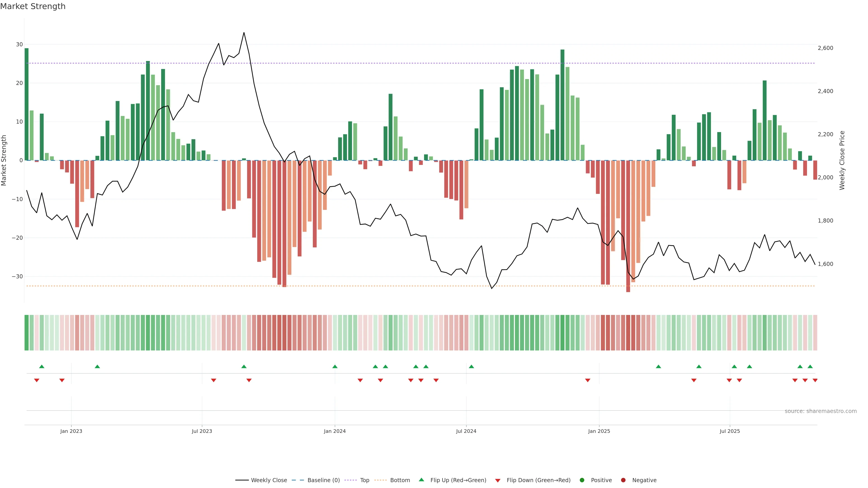Click the leftmost green flip-up triangle marker
This screenshot has height=488, width=868.
42,366
